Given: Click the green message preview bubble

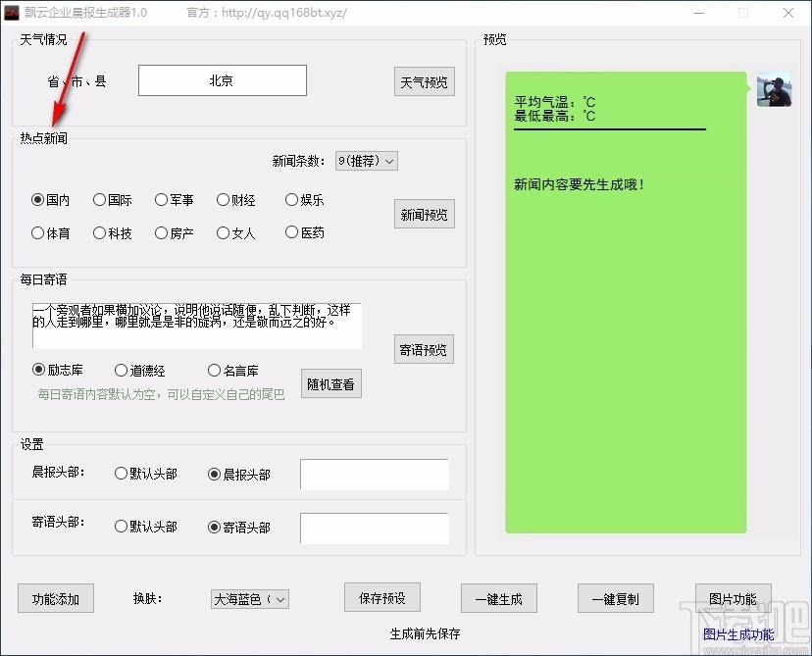Looking at the screenshot, I should click(x=626, y=302).
